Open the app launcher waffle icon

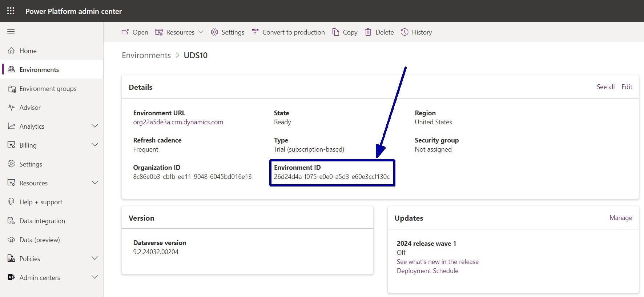click(x=11, y=11)
